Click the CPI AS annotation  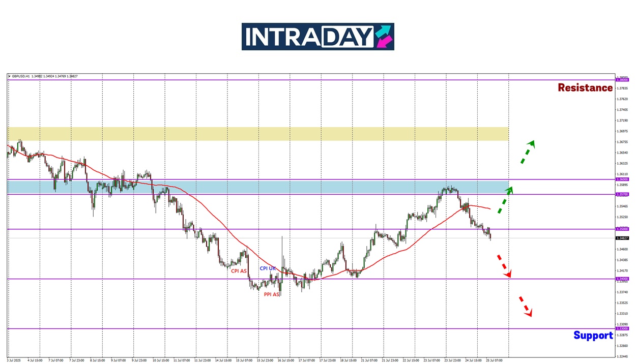click(239, 271)
